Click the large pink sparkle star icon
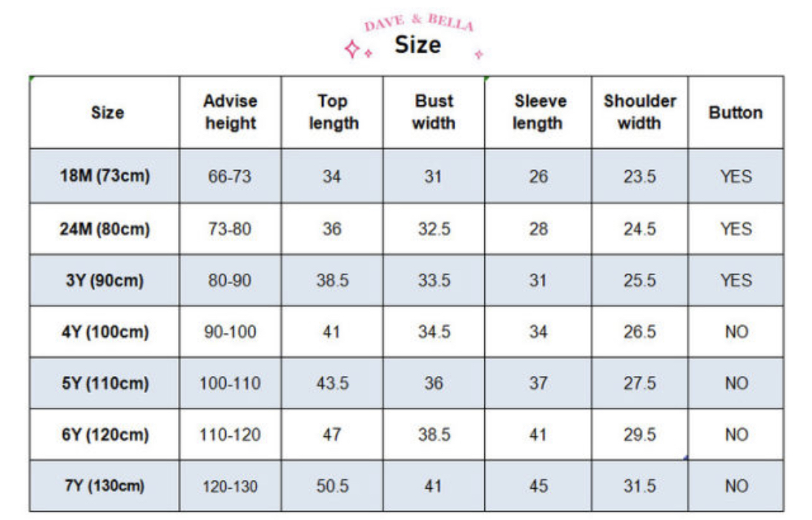812x520 pixels. pyautogui.click(x=352, y=49)
